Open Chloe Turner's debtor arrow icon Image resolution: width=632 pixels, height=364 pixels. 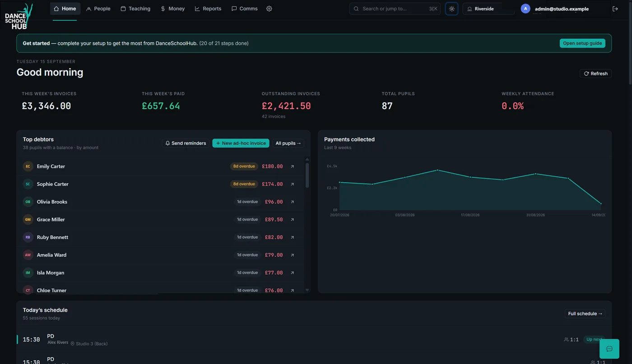(292, 290)
